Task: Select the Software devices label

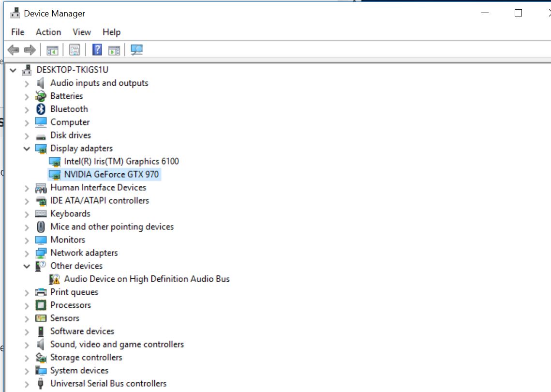Action: pyautogui.click(x=82, y=331)
